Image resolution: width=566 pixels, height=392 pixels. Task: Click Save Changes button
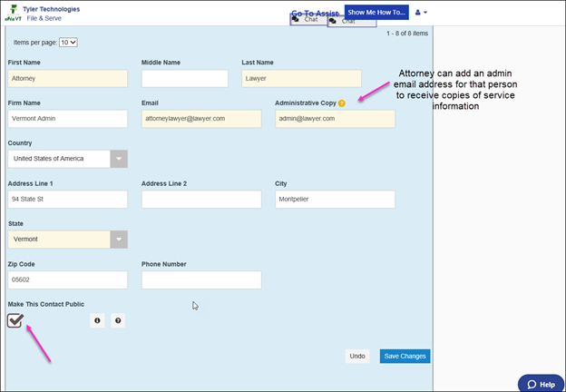pyautogui.click(x=405, y=357)
